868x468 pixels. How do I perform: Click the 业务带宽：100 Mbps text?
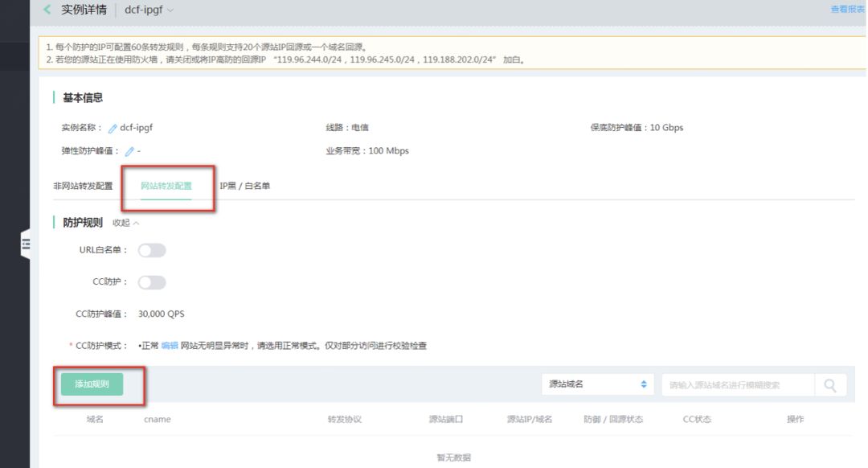(x=367, y=150)
